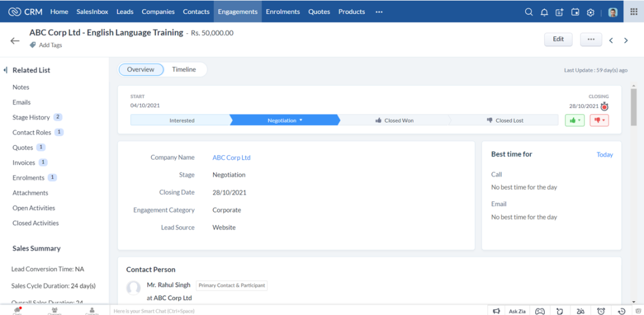Open the red thumbs-down lost dropdown
The height and width of the screenshot is (315, 644).
(599, 120)
